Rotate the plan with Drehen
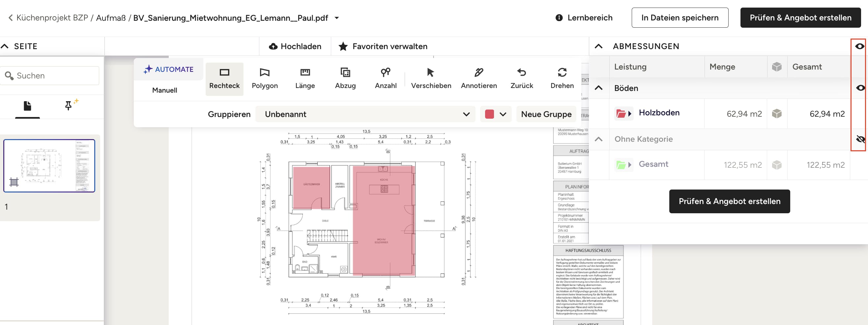This screenshot has width=868, height=325. coord(562,78)
